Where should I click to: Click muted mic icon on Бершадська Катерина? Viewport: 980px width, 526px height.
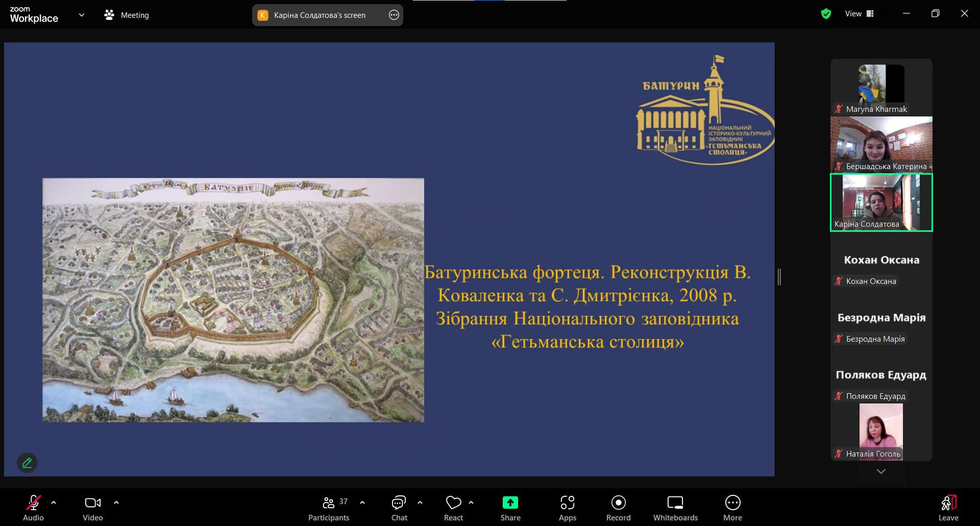coord(839,166)
